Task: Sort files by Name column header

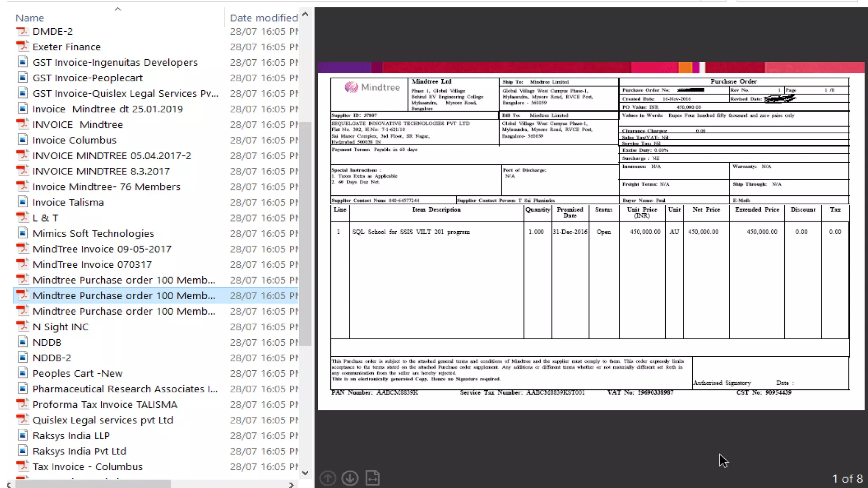Action: coord(30,18)
